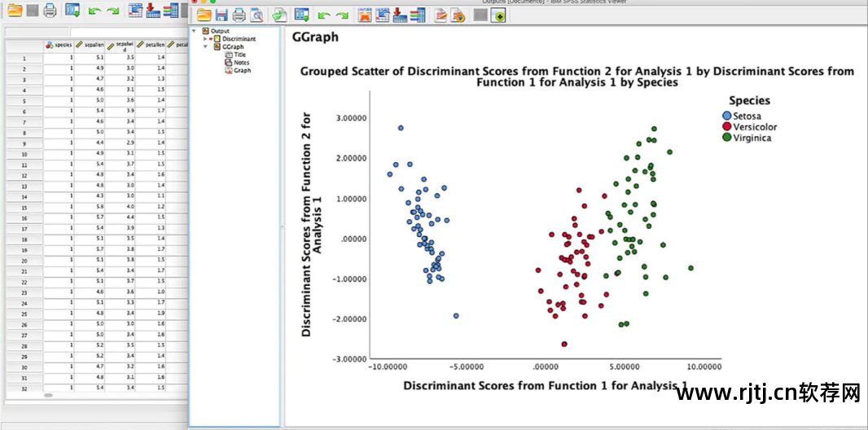
Task: Click the Export output icon in Viewer
Action: pyautogui.click(x=280, y=15)
